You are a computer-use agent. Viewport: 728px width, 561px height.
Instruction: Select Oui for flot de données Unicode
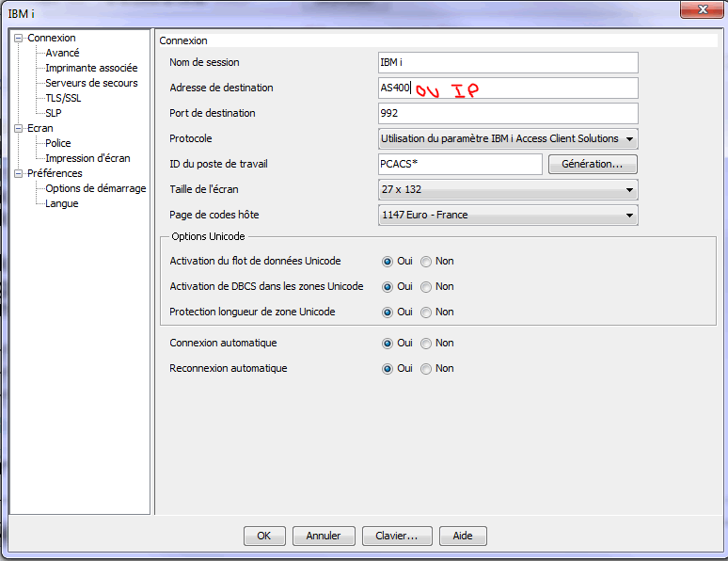[388, 262]
